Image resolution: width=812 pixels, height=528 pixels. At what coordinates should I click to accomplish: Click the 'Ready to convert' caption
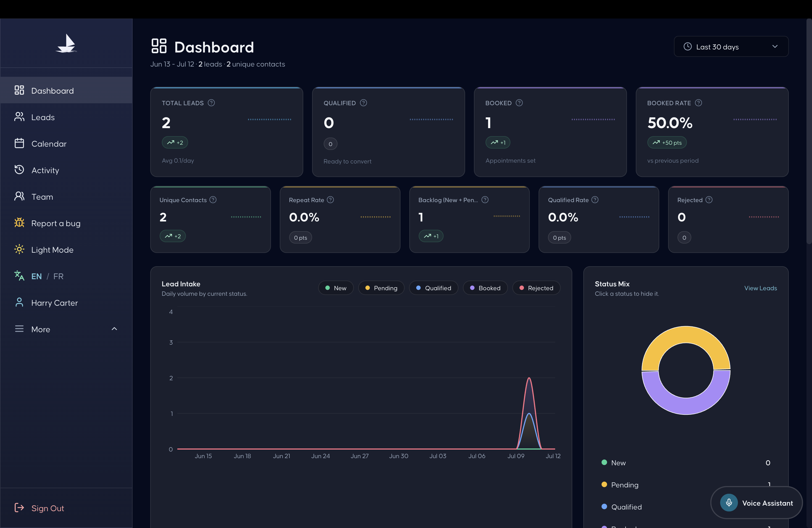(347, 161)
